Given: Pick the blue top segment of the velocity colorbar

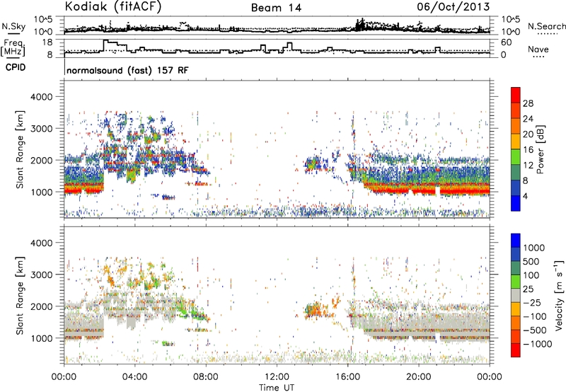Looking at the screenshot, I should pyautogui.click(x=516, y=241).
